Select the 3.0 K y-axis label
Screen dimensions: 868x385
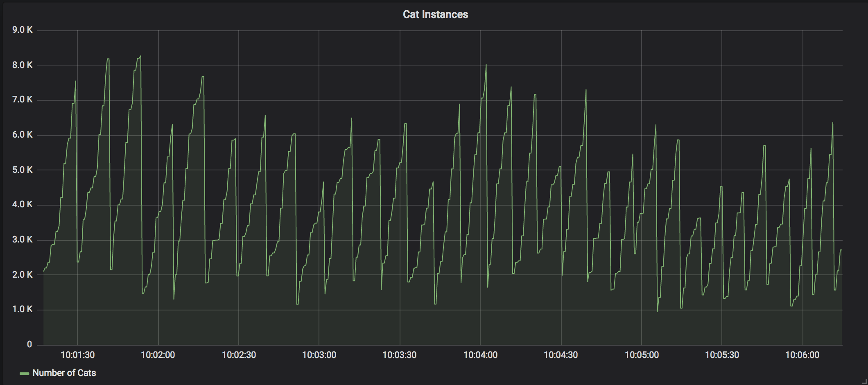pos(23,240)
